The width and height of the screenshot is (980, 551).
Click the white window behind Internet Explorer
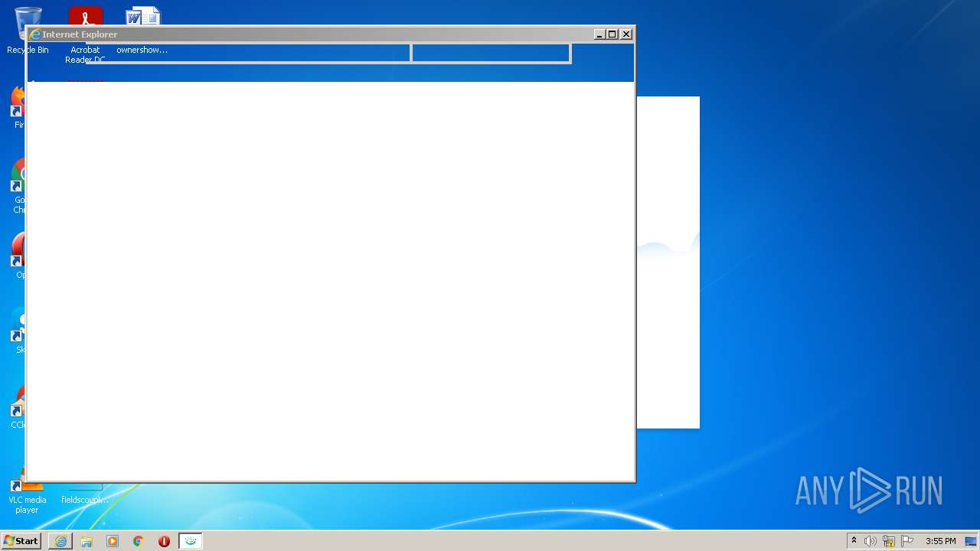click(x=668, y=262)
